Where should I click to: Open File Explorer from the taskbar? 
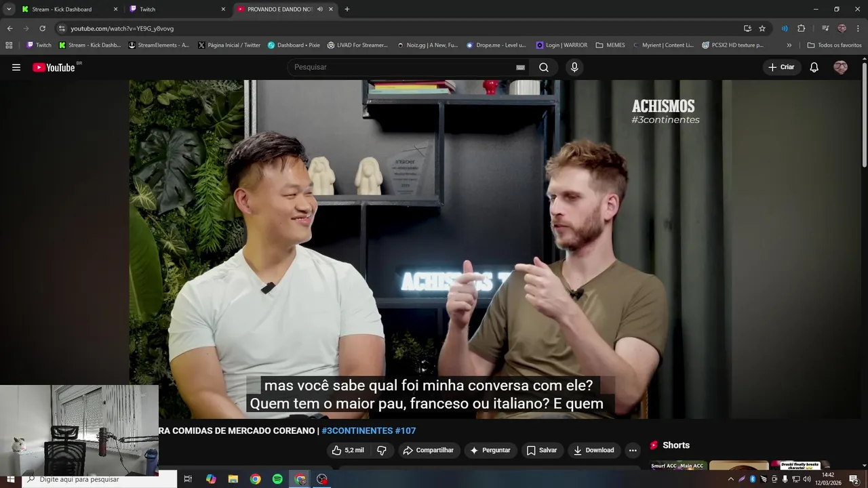click(233, 479)
